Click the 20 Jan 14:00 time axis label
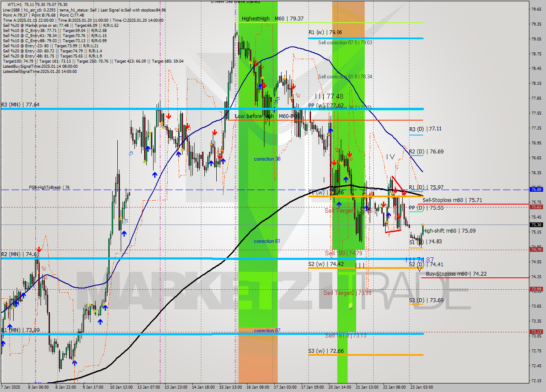This screenshot has width=546, height=392. coord(340,387)
